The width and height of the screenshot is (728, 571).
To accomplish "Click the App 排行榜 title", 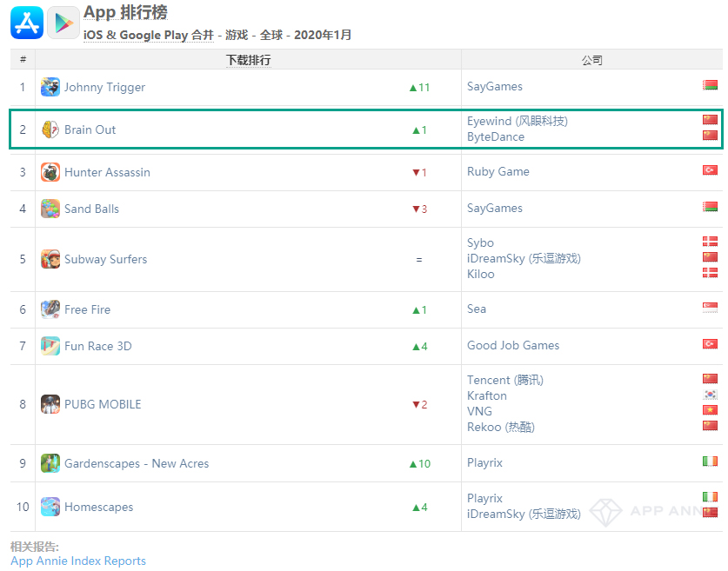I will [125, 12].
